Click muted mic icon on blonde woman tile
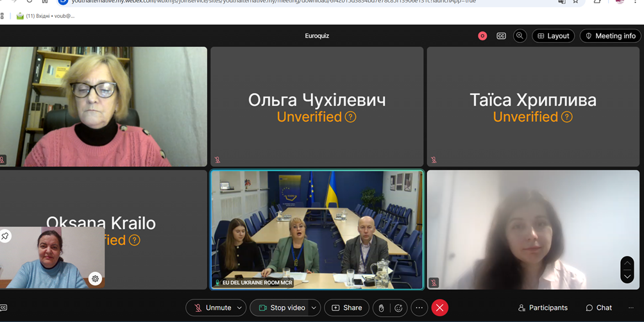The width and height of the screenshot is (644, 322). point(3,160)
